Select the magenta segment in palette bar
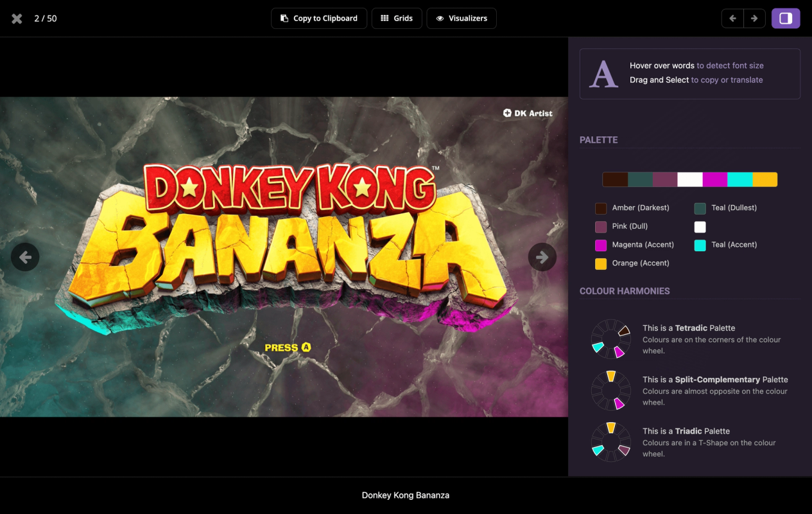This screenshot has height=514, width=812. (x=715, y=179)
